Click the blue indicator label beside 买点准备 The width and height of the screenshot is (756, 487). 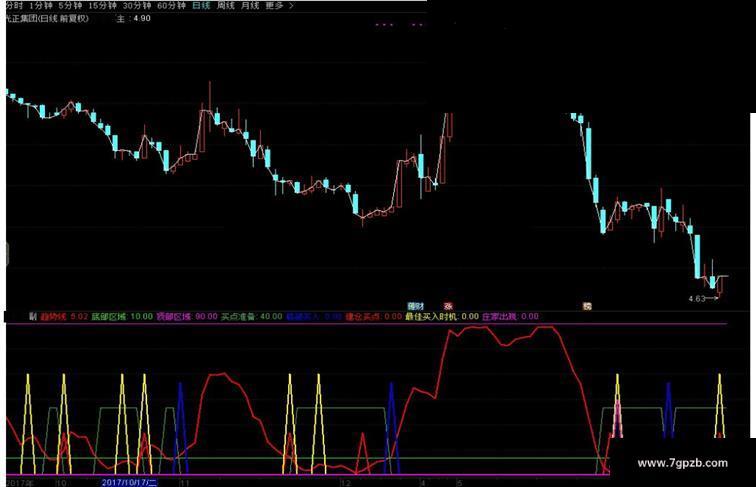click(314, 317)
